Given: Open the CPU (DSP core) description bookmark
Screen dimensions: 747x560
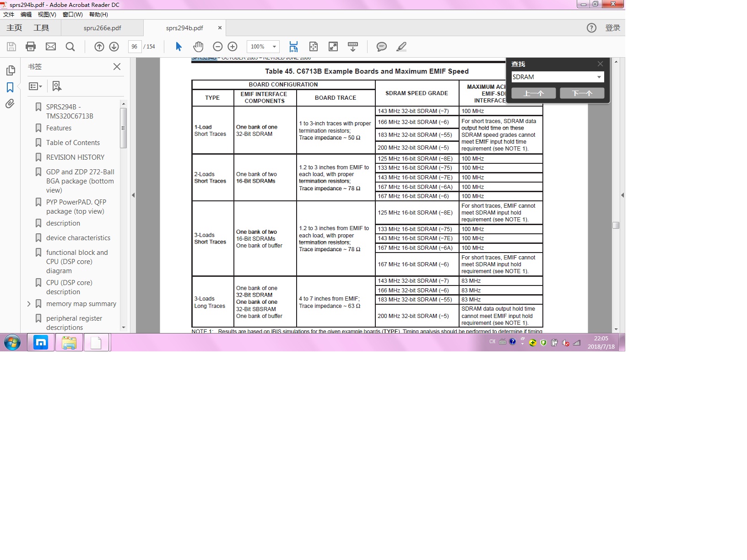Looking at the screenshot, I should tap(69, 287).
